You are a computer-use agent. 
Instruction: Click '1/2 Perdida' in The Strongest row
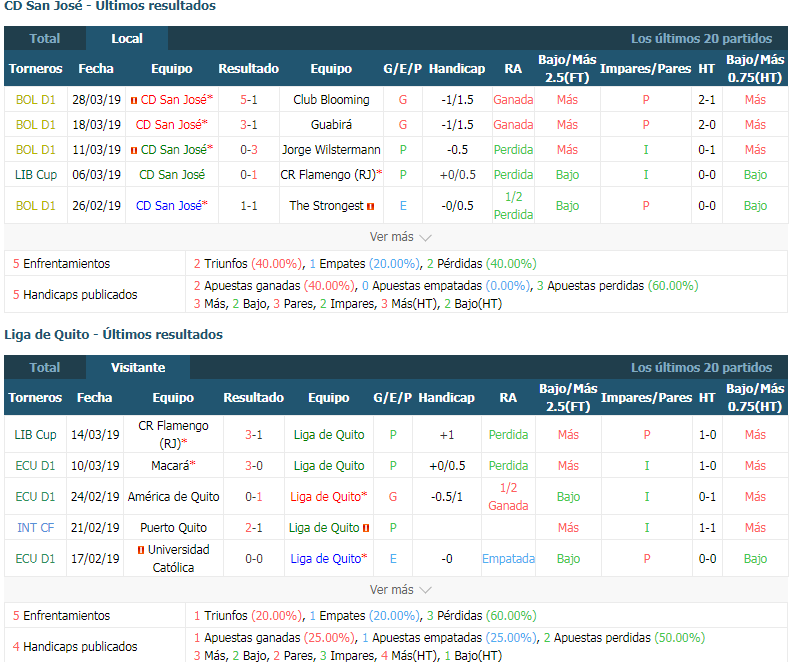pyautogui.click(x=513, y=206)
